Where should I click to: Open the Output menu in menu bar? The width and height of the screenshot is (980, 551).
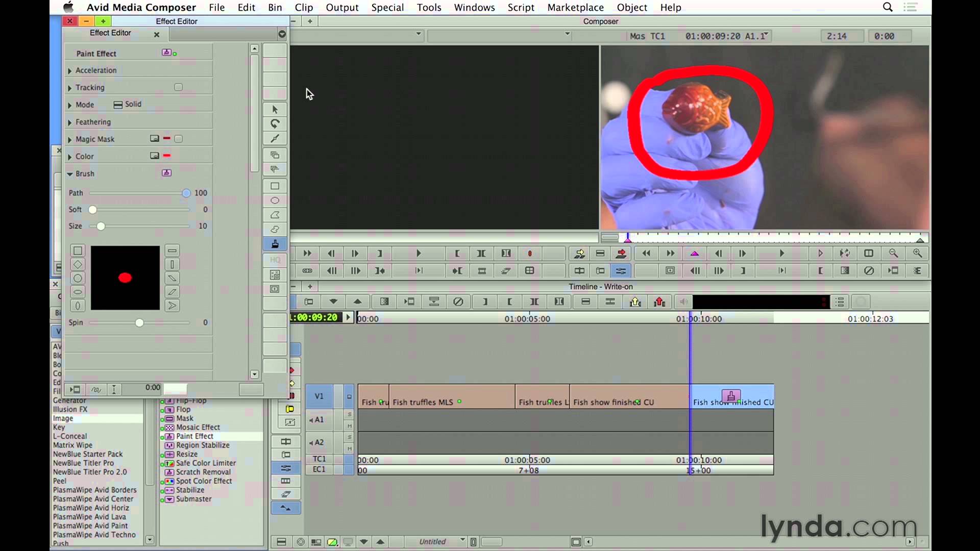tap(342, 8)
